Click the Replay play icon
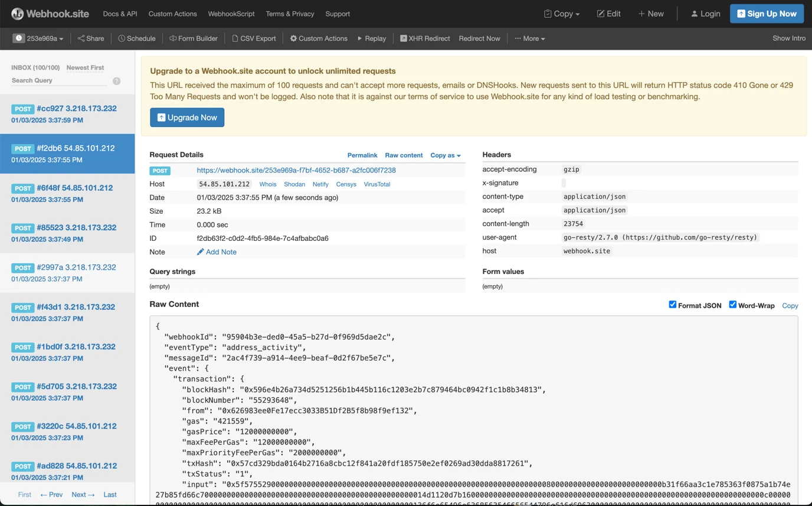The width and height of the screenshot is (812, 506). (360, 38)
